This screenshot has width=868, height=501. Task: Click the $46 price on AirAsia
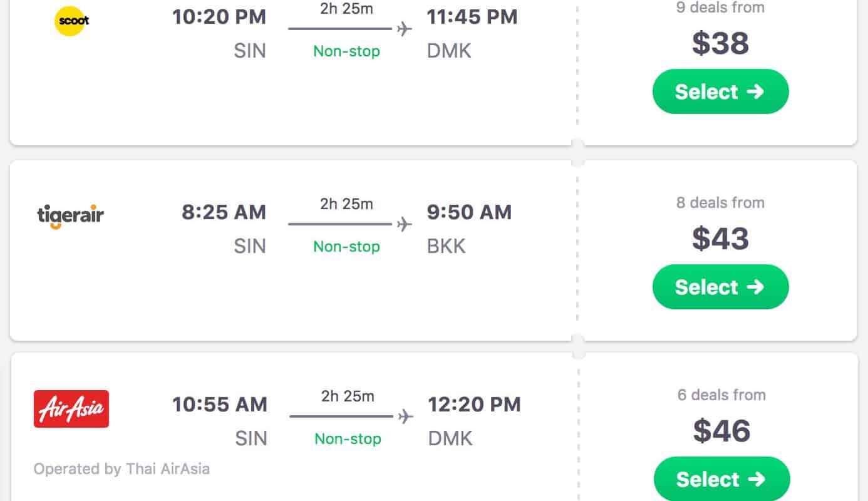(721, 431)
